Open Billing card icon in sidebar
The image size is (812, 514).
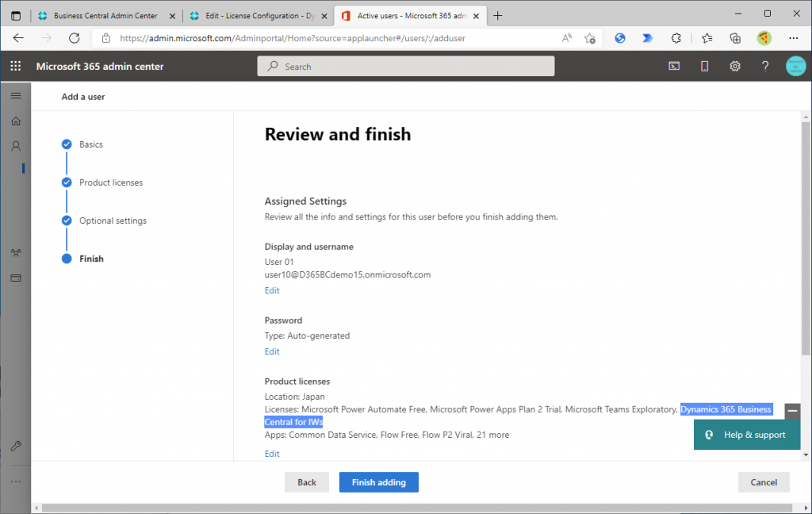[x=16, y=278]
